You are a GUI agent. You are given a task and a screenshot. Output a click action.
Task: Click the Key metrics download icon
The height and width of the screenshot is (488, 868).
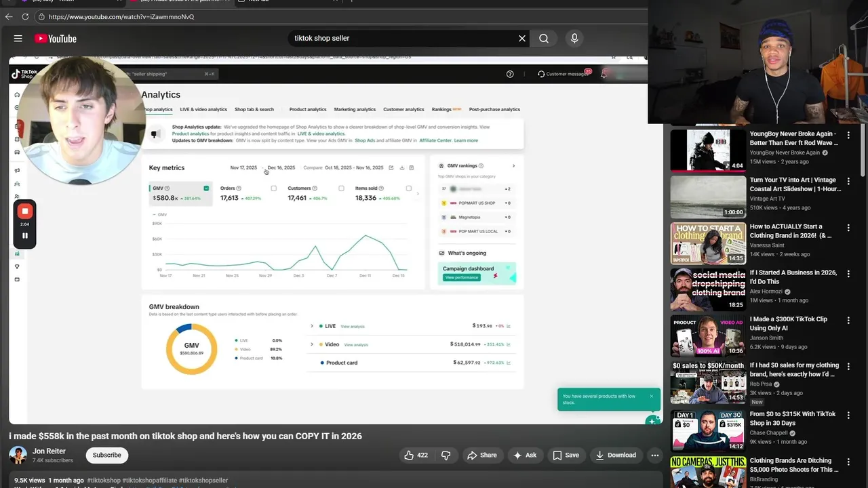[x=401, y=167]
